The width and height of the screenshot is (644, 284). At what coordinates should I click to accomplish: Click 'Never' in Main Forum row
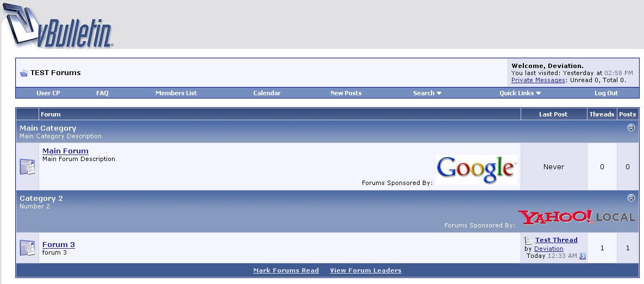pyautogui.click(x=554, y=167)
